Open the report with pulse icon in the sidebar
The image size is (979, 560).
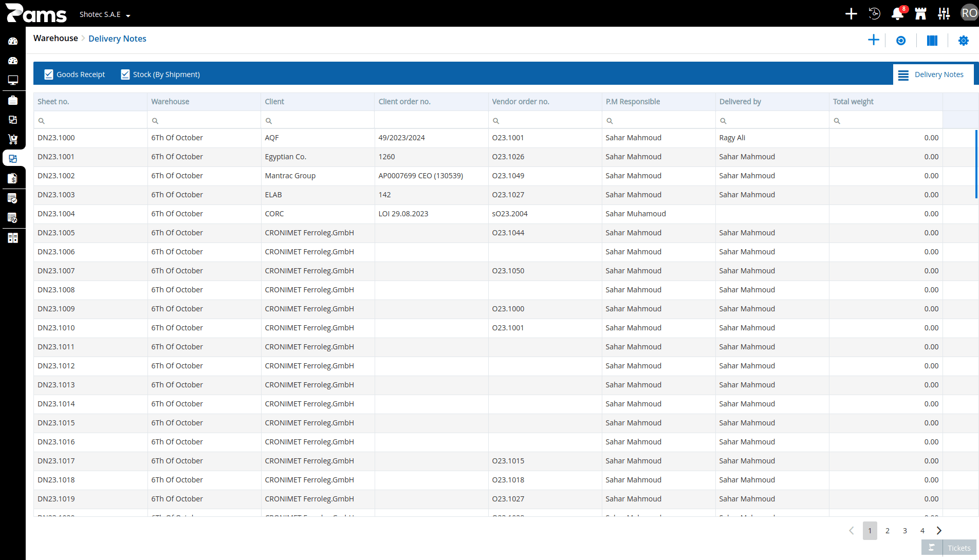tap(13, 218)
